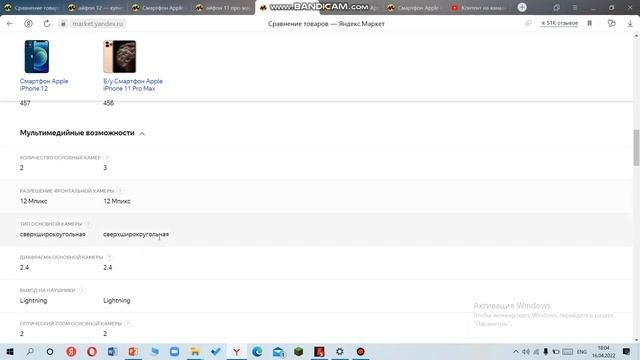This screenshot has height=360, width=640.
Task: Open Microsoft Word from the taskbar
Action: [113, 351]
